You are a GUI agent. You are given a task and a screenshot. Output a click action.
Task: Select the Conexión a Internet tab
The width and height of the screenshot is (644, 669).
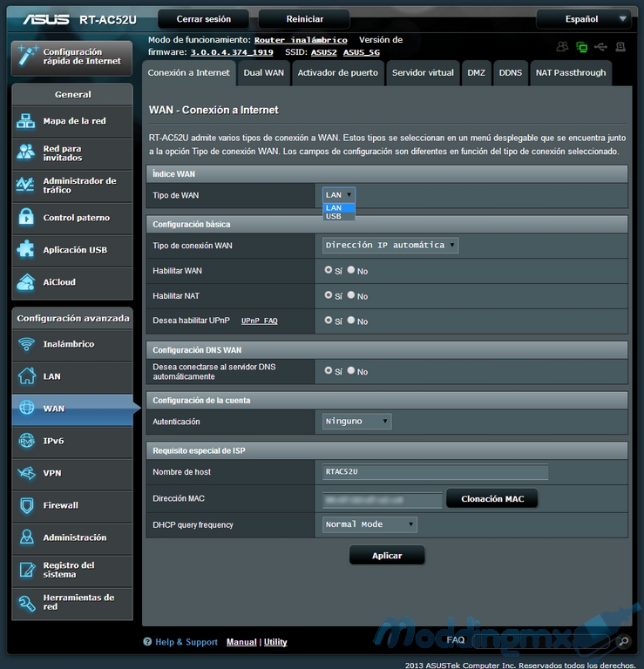pyautogui.click(x=188, y=73)
